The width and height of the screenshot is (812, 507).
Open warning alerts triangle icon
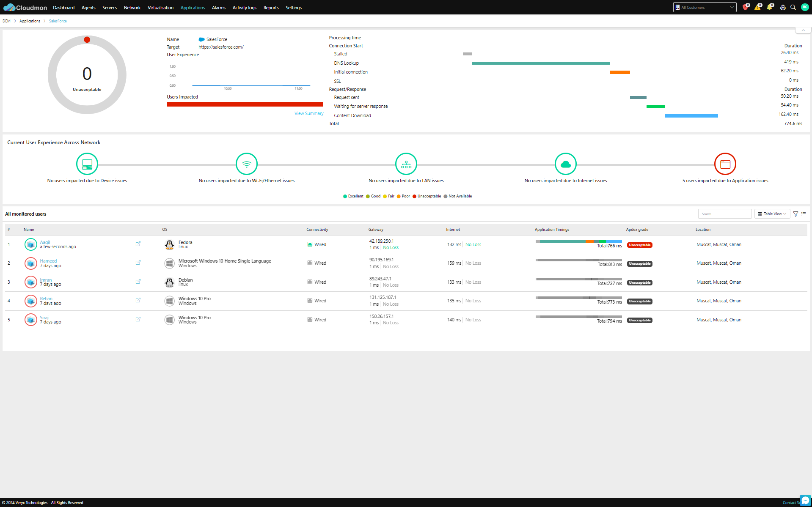point(757,7)
